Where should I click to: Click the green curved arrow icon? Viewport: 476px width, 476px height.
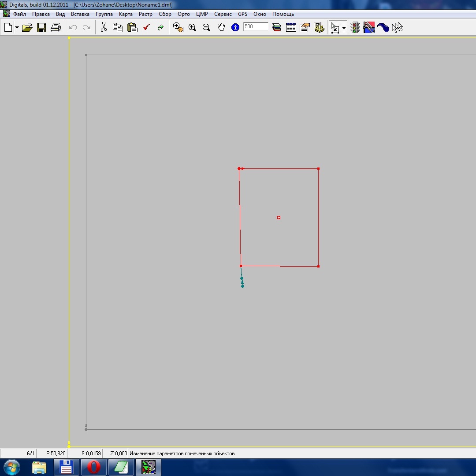[x=160, y=28]
